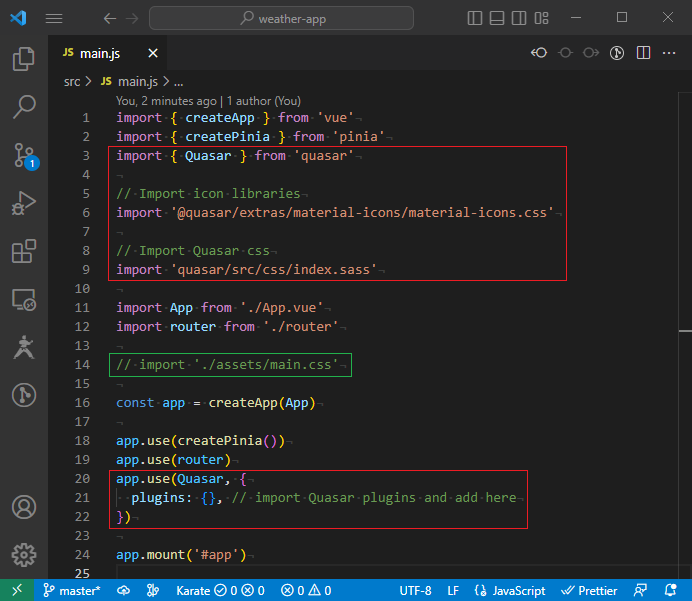This screenshot has height=601, width=692.
Task: Click the commented main.css import line
Action: coord(227,365)
